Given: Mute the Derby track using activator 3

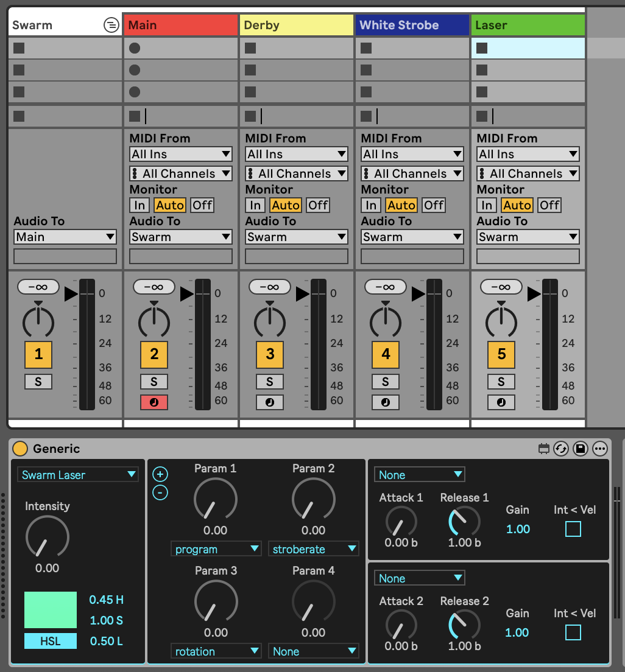Looking at the screenshot, I should (x=270, y=354).
